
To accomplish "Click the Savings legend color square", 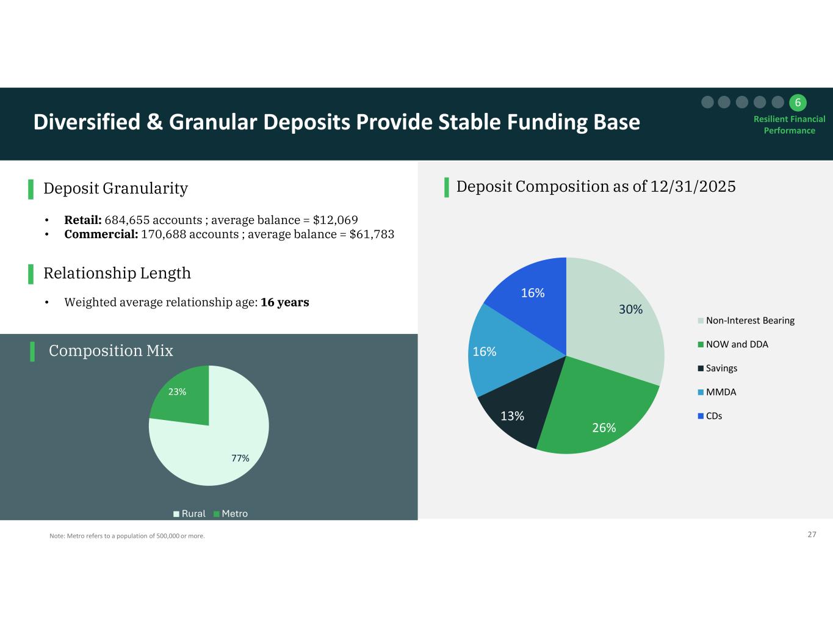I will click(701, 368).
